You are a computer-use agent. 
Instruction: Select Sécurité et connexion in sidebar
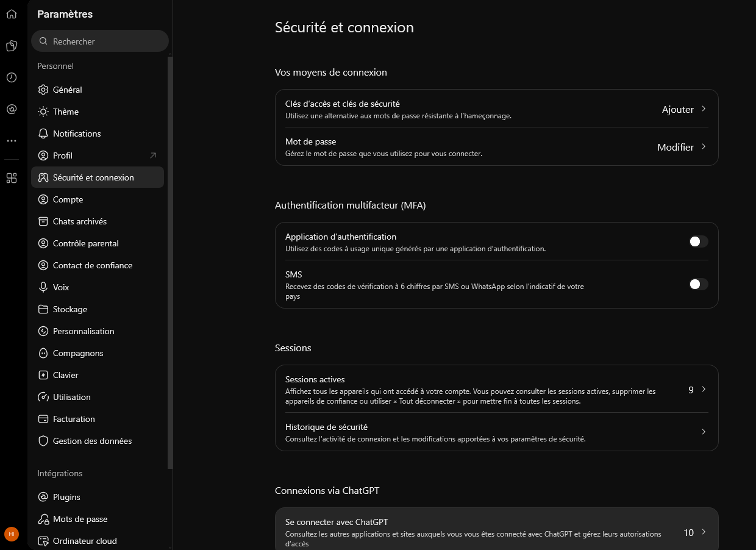pos(98,177)
